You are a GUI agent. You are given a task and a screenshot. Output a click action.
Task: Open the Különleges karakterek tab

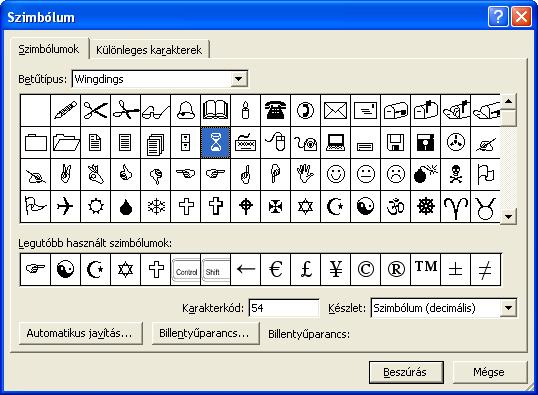(x=149, y=50)
